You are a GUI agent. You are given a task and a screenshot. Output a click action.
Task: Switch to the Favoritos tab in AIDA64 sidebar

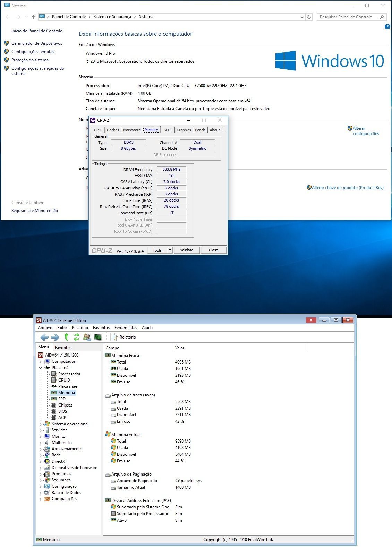click(x=63, y=347)
